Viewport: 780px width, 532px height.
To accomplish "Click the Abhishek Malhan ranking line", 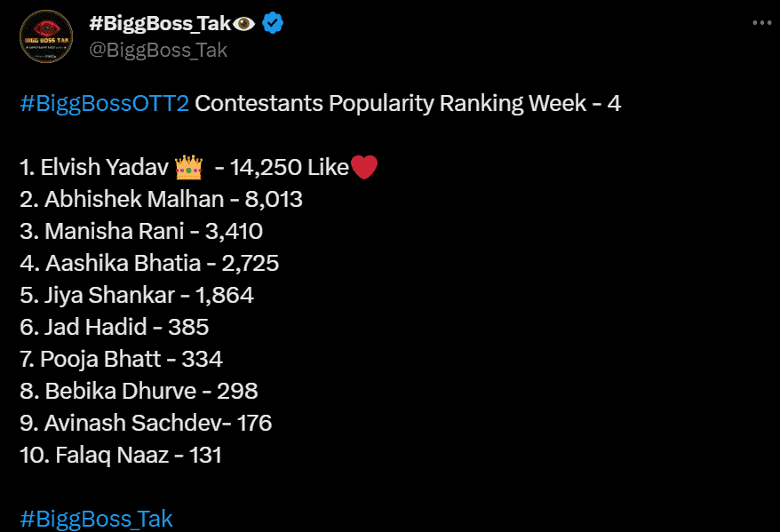I will tap(161, 200).
